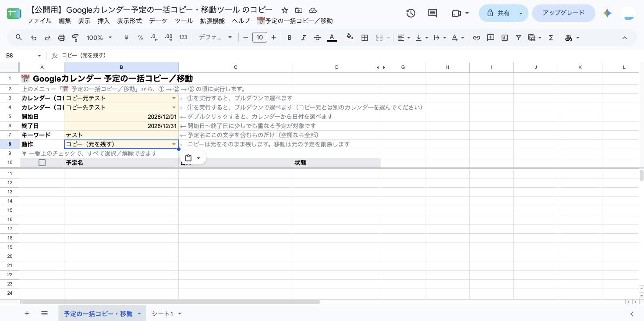The height and width of the screenshot is (321, 644).
Task: Activate the paint format roller icon
Action: pos(75,38)
